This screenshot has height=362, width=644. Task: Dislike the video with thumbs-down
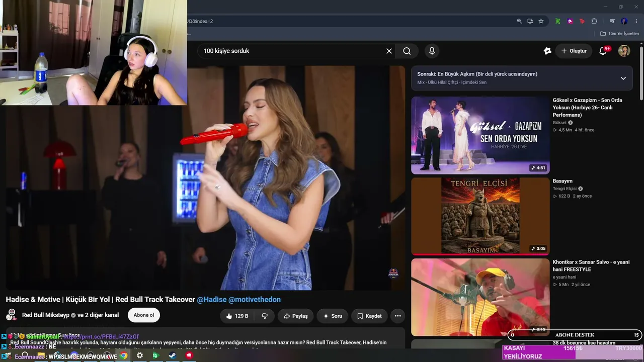[265, 316]
